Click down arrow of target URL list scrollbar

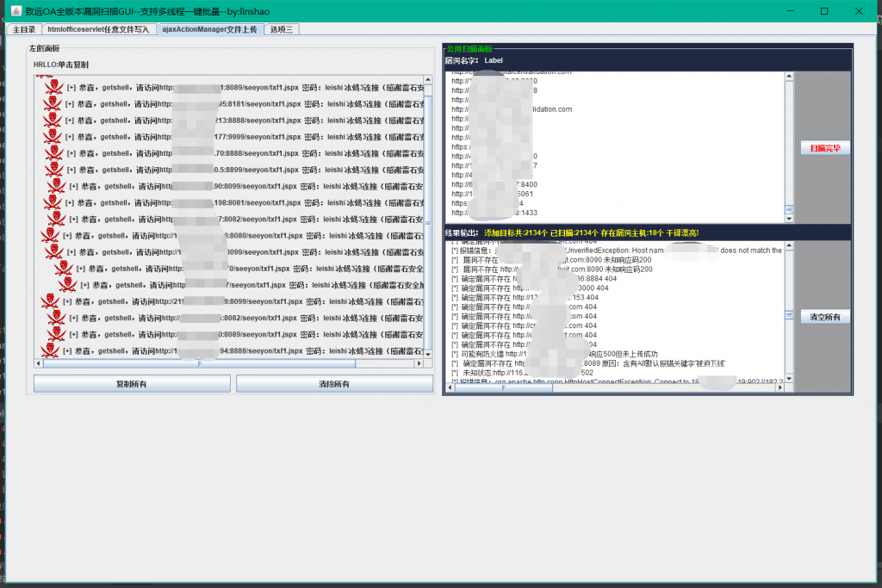click(789, 219)
